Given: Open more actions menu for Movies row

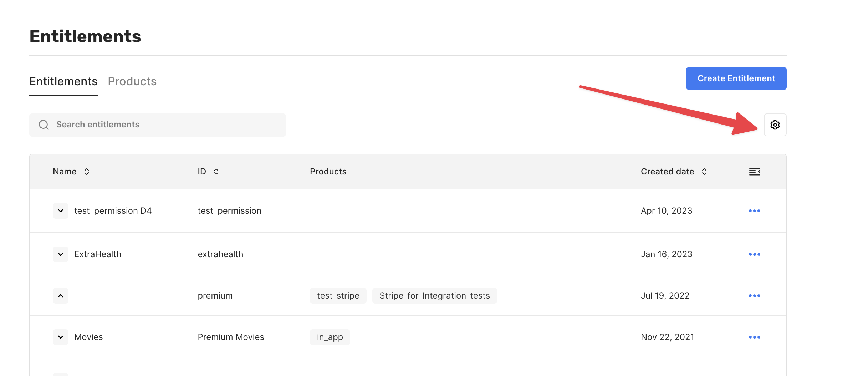Looking at the screenshot, I should tap(754, 337).
